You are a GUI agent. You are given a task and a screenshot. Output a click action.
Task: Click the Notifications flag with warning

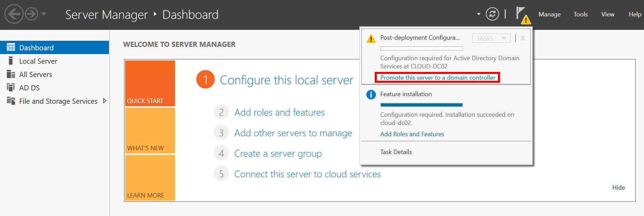(x=523, y=15)
